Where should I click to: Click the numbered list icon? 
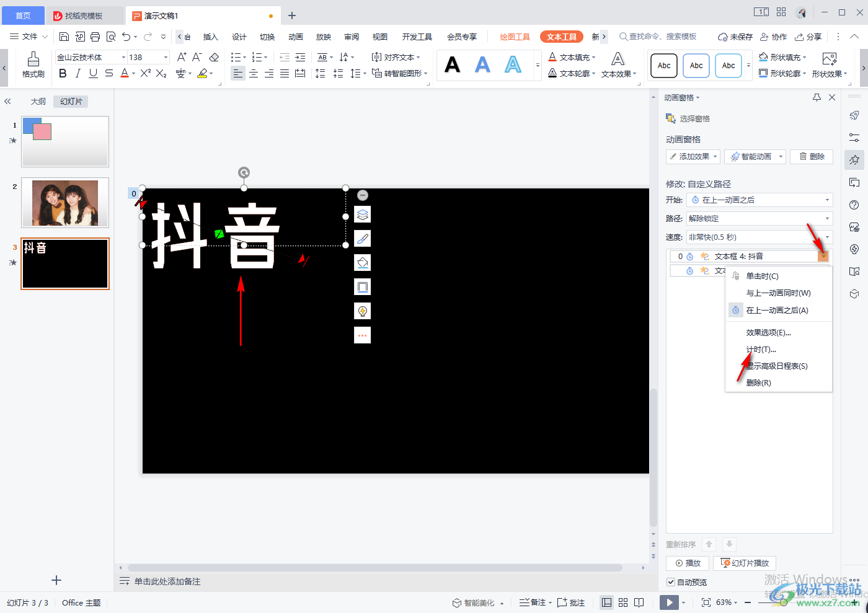click(257, 57)
